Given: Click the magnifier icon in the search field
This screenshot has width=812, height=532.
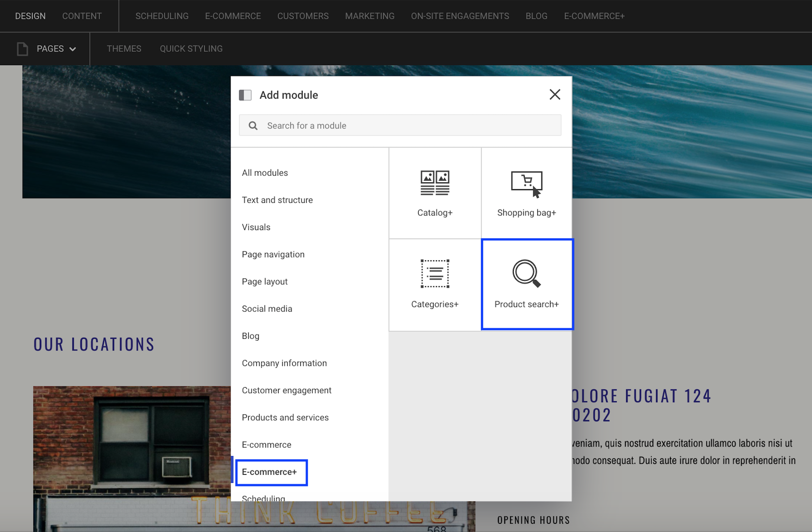Looking at the screenshot, I should point(253,126).
